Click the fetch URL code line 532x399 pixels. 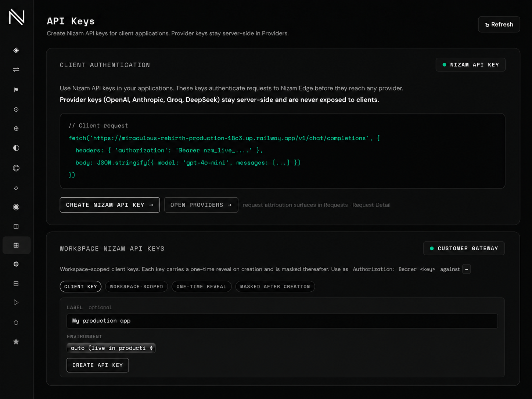tap(224, 138)
